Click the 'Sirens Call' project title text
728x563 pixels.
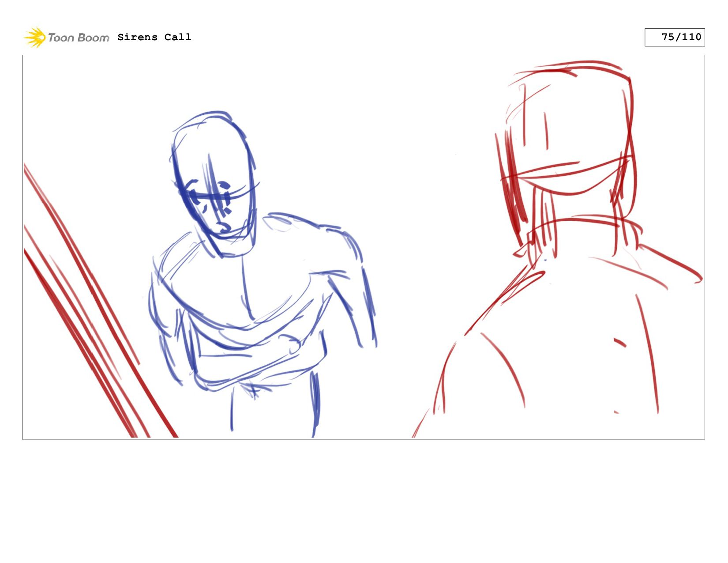154,37
